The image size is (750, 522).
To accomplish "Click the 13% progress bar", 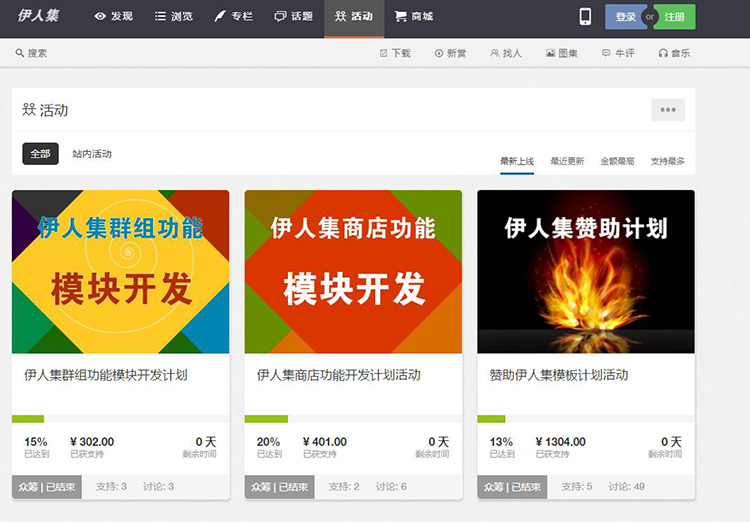I will click(x=586, y=419).
